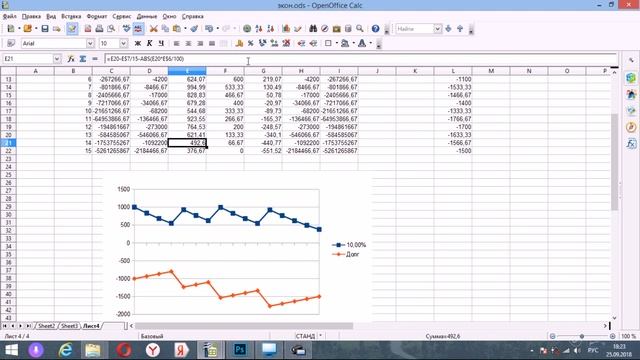
Task: Open the Справка menu
Action: pyautogui.click(x=193, y=17)
